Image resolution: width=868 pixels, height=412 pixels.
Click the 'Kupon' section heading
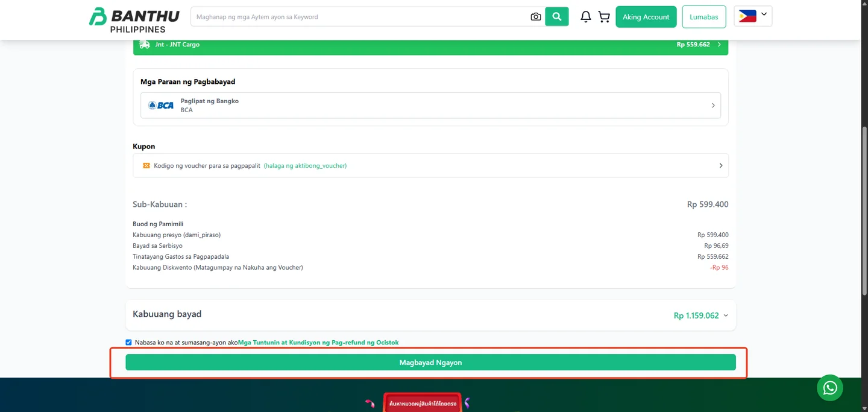[x=144, y=146]
